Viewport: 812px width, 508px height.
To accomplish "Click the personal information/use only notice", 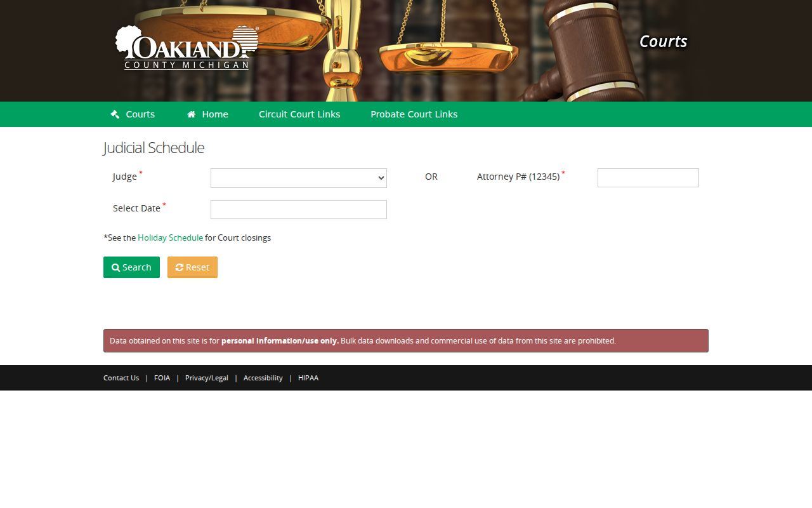I will coord(406,341).
